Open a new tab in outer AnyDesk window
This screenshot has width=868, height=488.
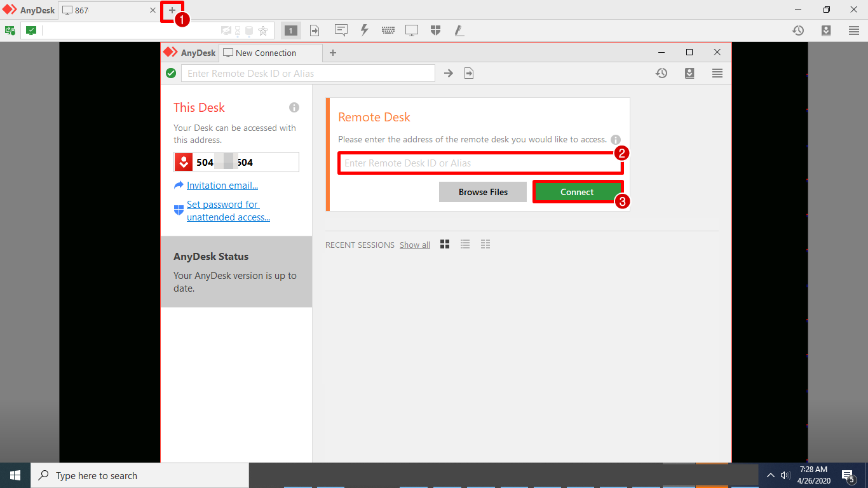(x=172, y=10)
